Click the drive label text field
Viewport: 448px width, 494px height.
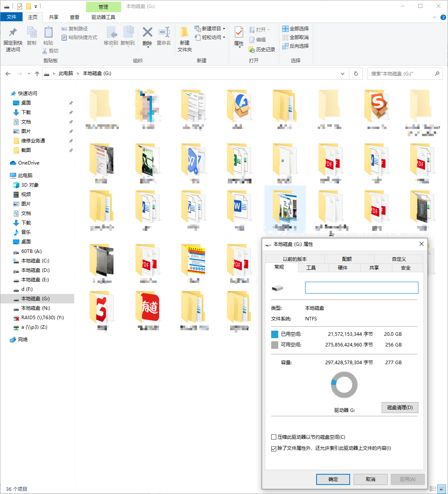click(x=361, y=288)
